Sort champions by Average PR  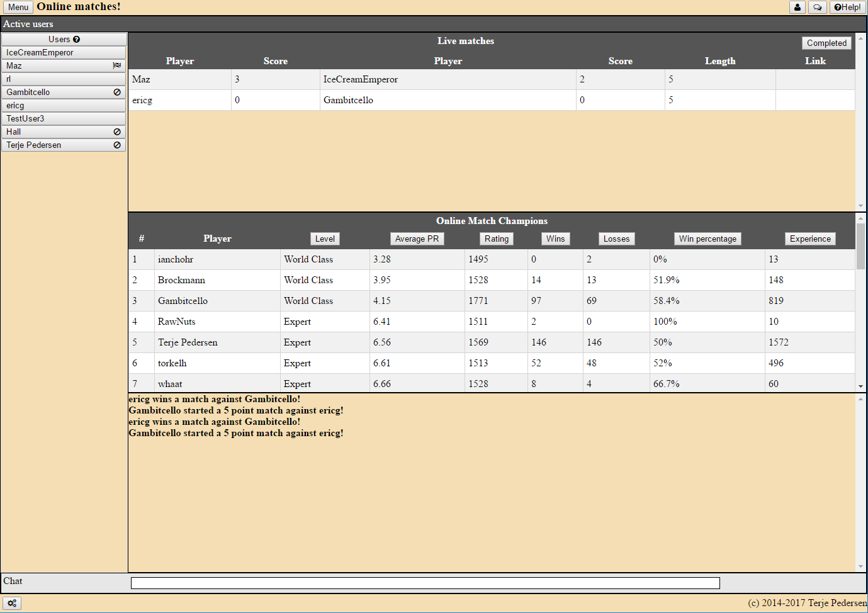click(x=417, y=239)
